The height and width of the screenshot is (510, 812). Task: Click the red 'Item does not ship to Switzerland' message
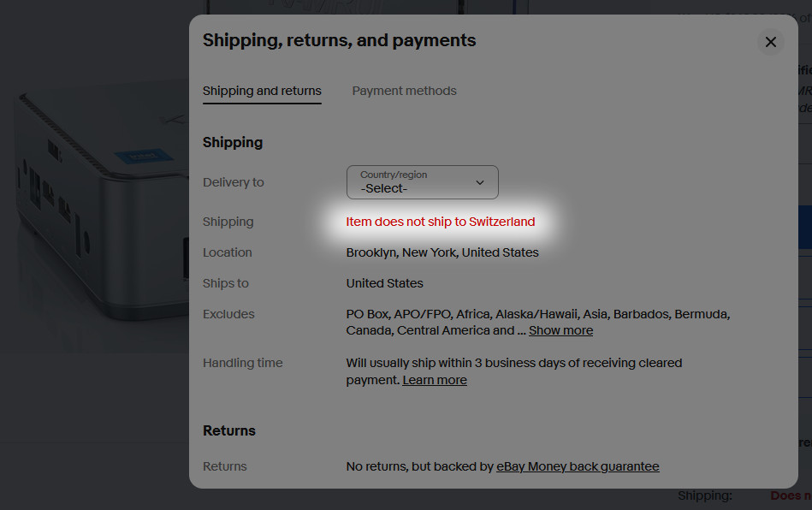tap(441, 222)
